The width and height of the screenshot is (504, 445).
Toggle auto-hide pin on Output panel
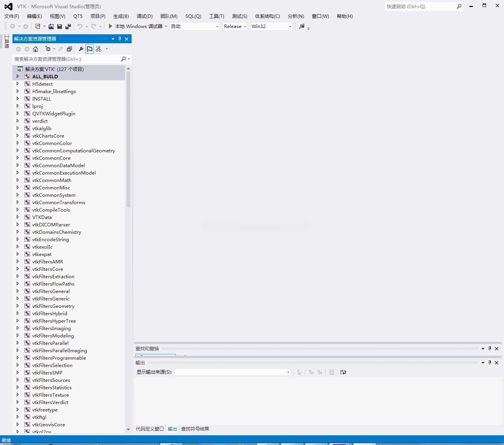point(490,363)
